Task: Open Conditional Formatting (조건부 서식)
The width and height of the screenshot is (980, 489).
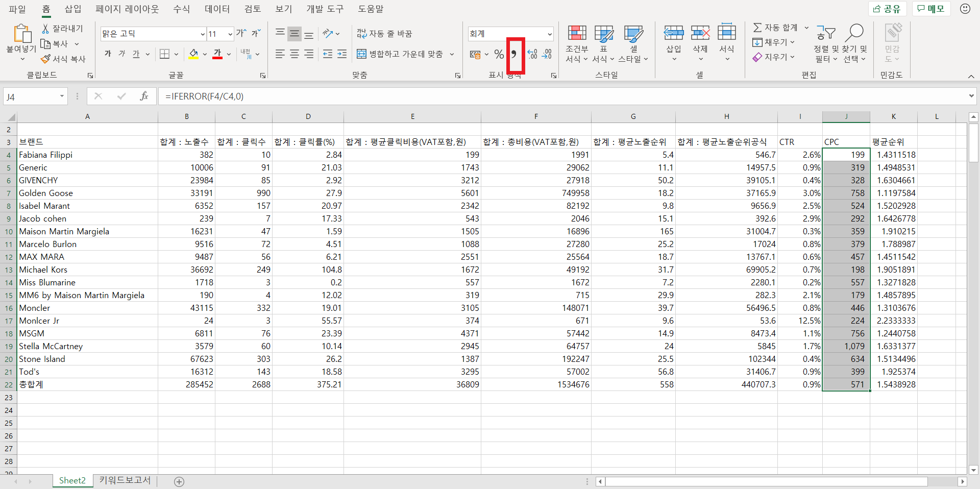Action: click(x=577, y=44)
